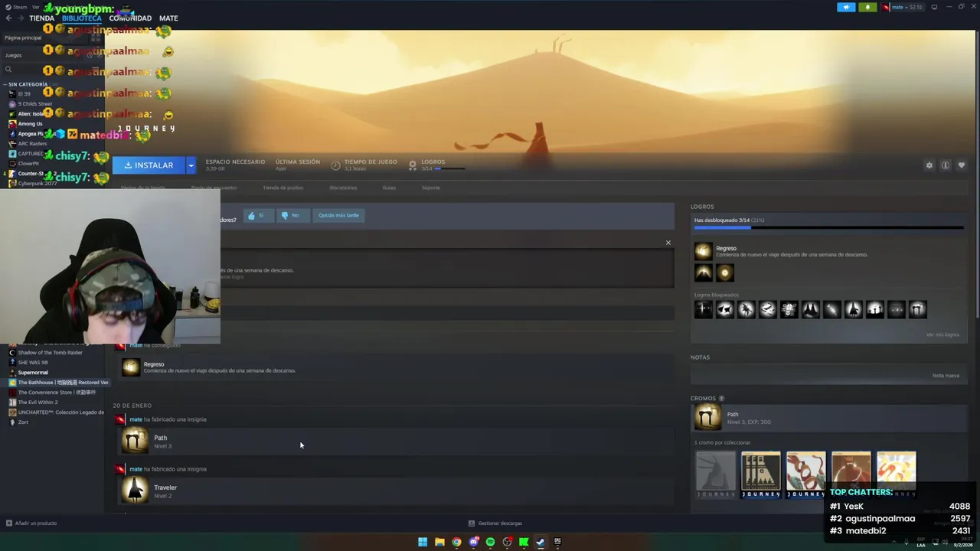
Task: Select the BIBLIOTECA library tab
Action: click(x=81, y=18)
